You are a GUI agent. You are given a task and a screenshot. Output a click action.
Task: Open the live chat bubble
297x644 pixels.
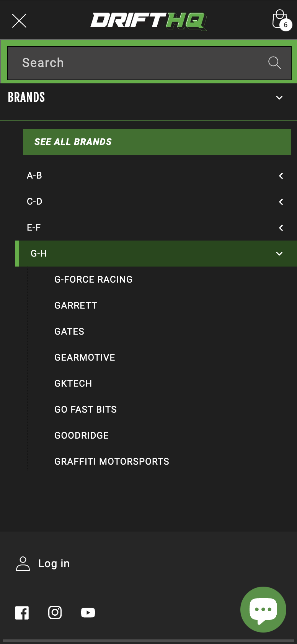pyautogui.click(x=263, y=609)
